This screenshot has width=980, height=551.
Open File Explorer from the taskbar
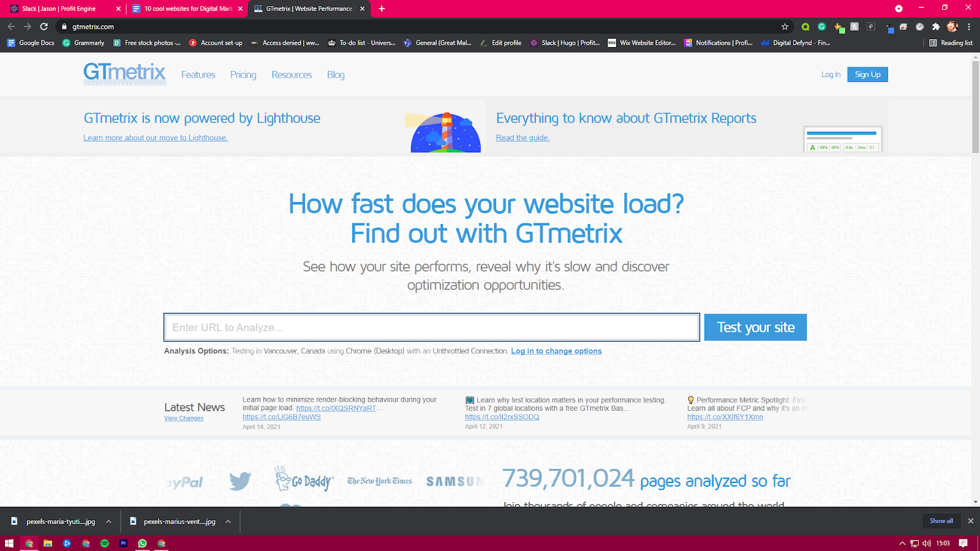coord(48,543)
